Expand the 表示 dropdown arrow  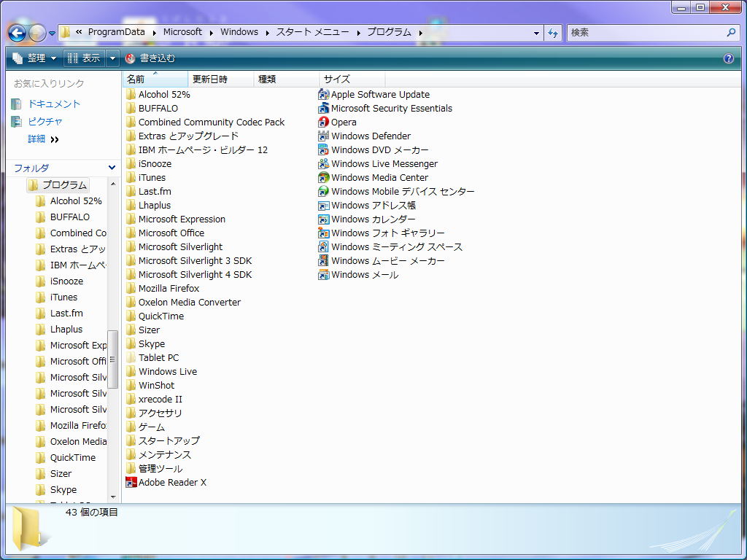point(112,58)
